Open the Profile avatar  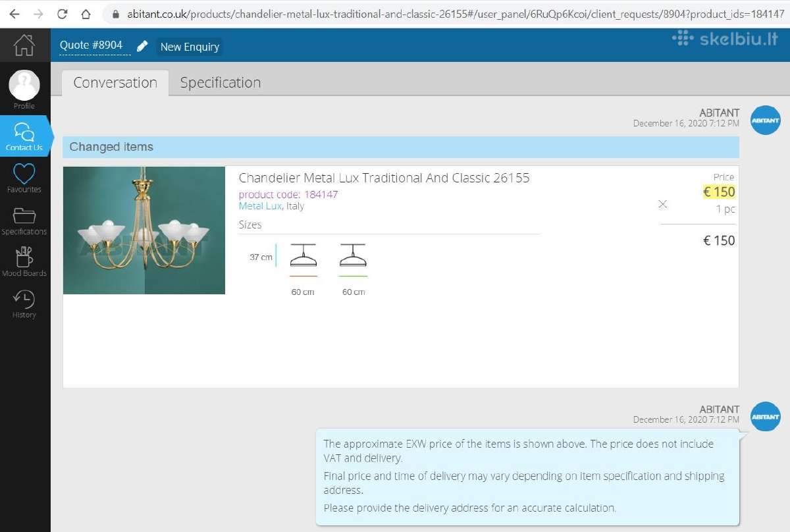coord(24,85)
